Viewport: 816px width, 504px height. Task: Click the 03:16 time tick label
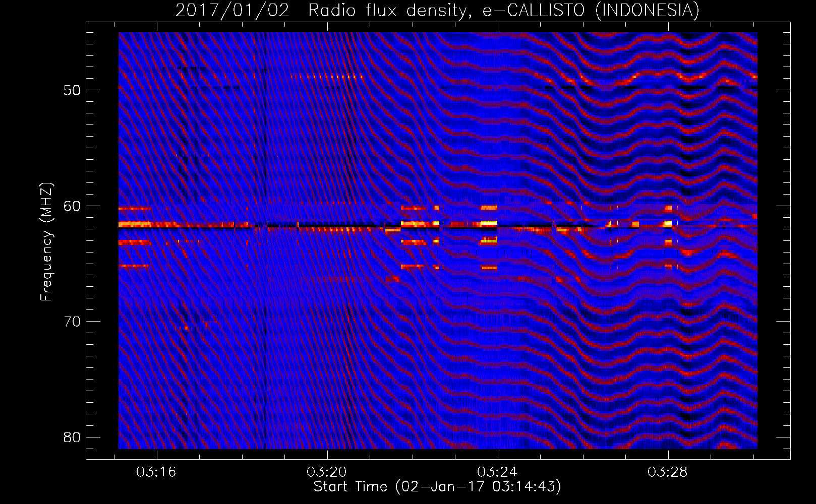[156, 472]
